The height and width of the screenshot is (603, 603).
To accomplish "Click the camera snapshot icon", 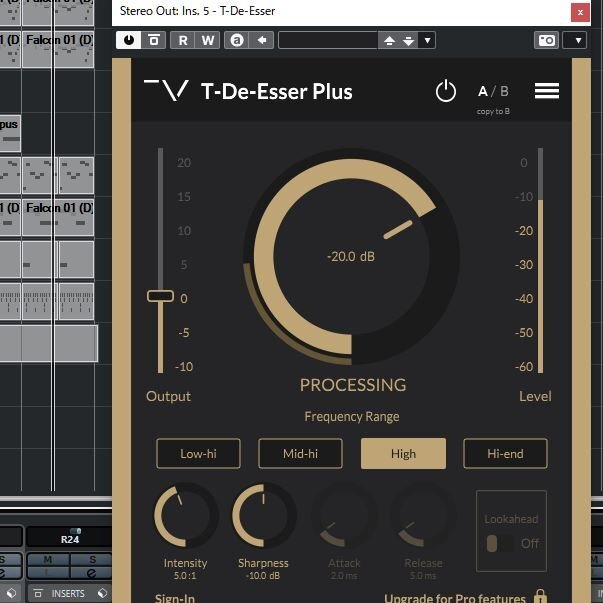I will [x=546, y=40].
